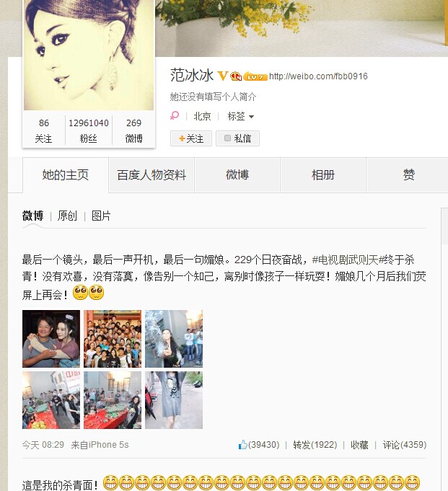The height and width of the screenshot is (491, 448).
Task: Follow the user with +关注 button
Action: click(191, 138)
